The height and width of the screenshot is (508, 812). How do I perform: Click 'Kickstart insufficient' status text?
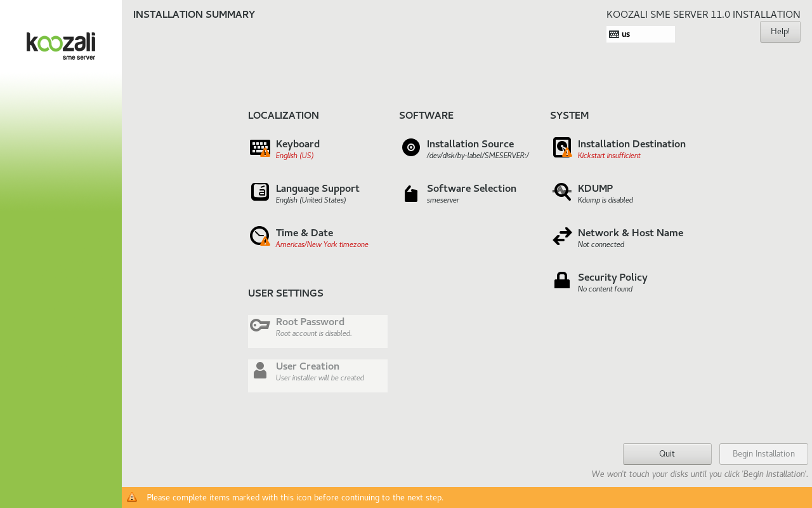609,156
